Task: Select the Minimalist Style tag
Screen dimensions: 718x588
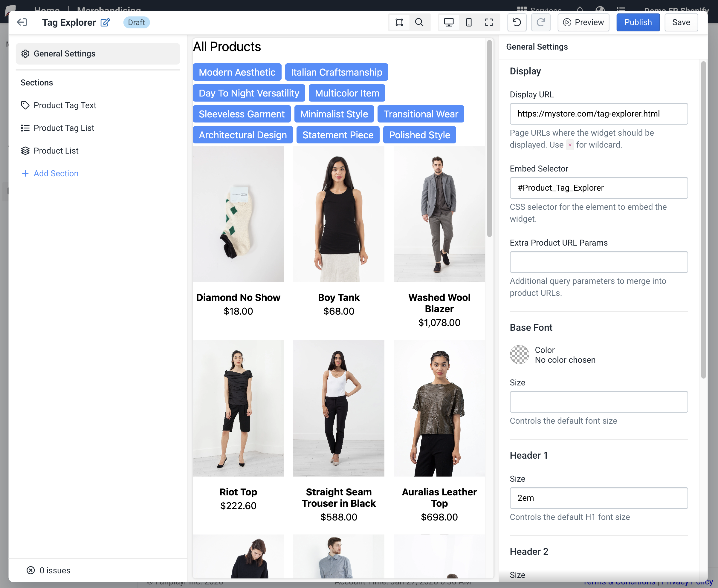Action: 334,114
